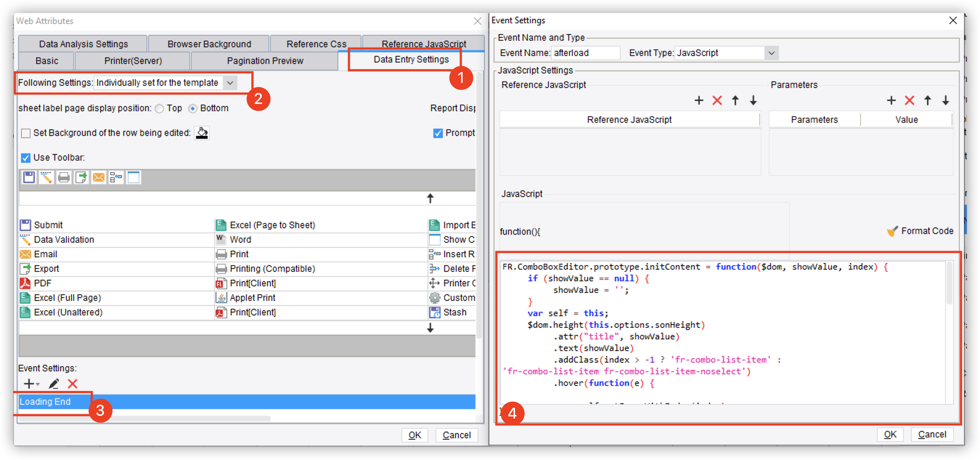The height and width of the screenshot is (460, 980).
Task: Click the afterload Event Name field
Action: pyautogui.click(x=585, y=53)
